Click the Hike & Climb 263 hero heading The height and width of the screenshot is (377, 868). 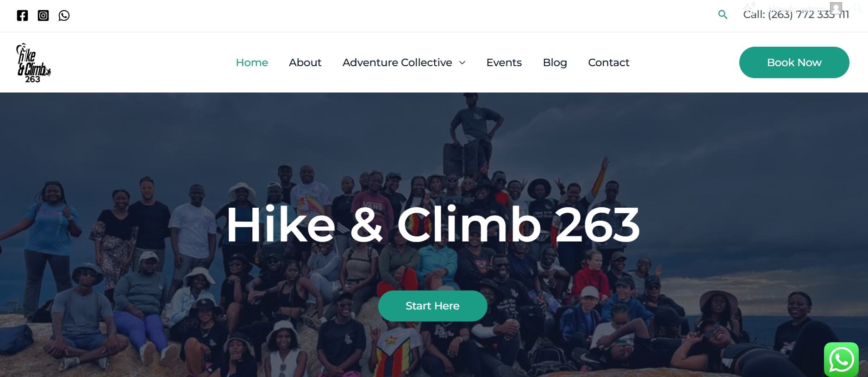(433, 225)
